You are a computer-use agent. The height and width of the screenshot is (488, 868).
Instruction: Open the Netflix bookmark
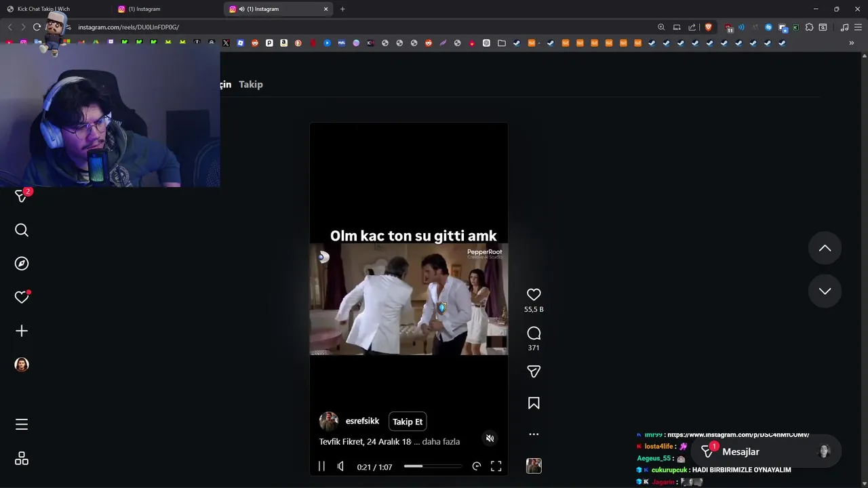[313, 43]
